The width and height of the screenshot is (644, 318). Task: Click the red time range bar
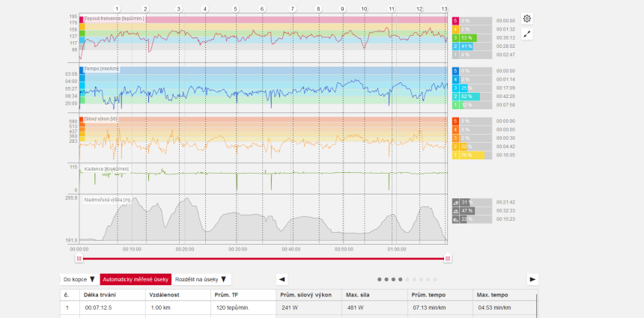point(264,258)
